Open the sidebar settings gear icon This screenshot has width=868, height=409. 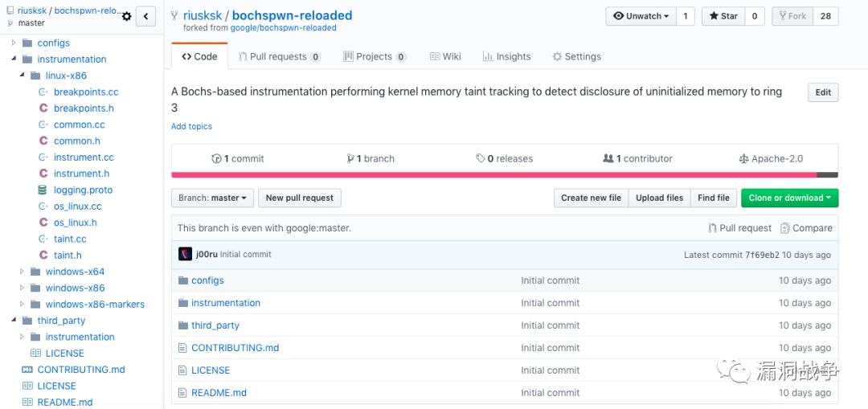[126, 16]
